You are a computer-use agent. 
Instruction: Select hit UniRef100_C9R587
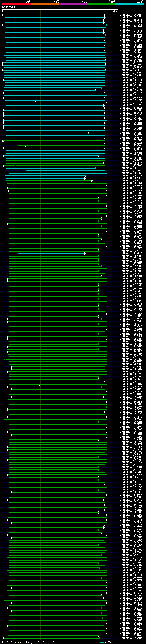(131, 638)
